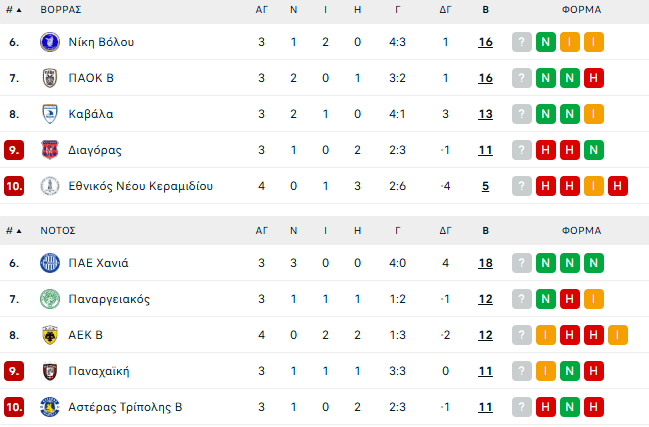This screenshot has height=427, width=649.
Task: Click ΠΑΟΚ Β's red loss form badge
Action: [x=593, y=78]
